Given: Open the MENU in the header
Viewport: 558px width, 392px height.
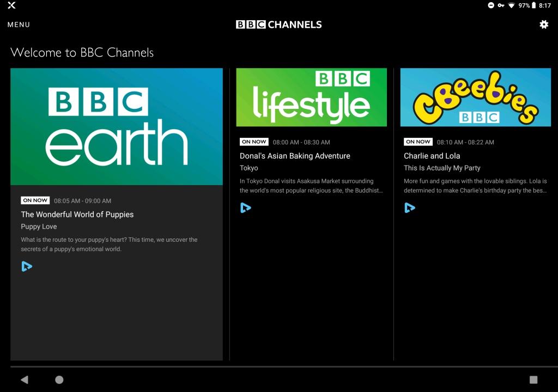Looking at the screenshot, I should coord(19,24).
